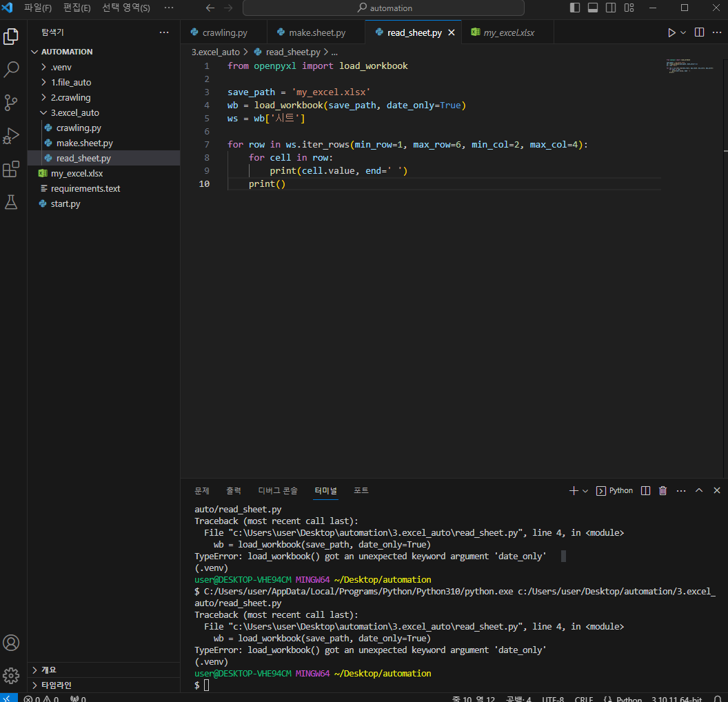Screen dimensions: 728x702
Task: Go forward with navigation arrow
Action: point(228,8)
